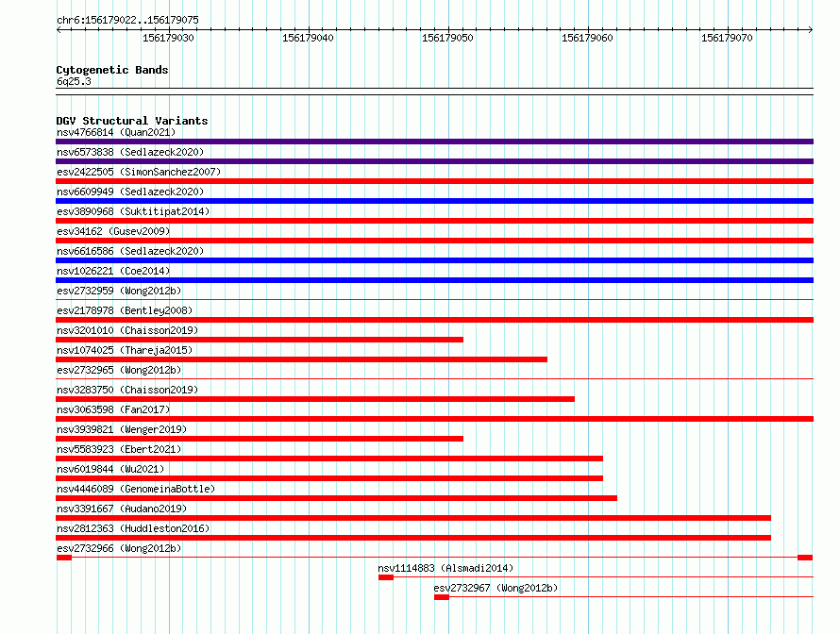Click the red bar under nsv1074025
840x634 pixels.
click(302, 359)
